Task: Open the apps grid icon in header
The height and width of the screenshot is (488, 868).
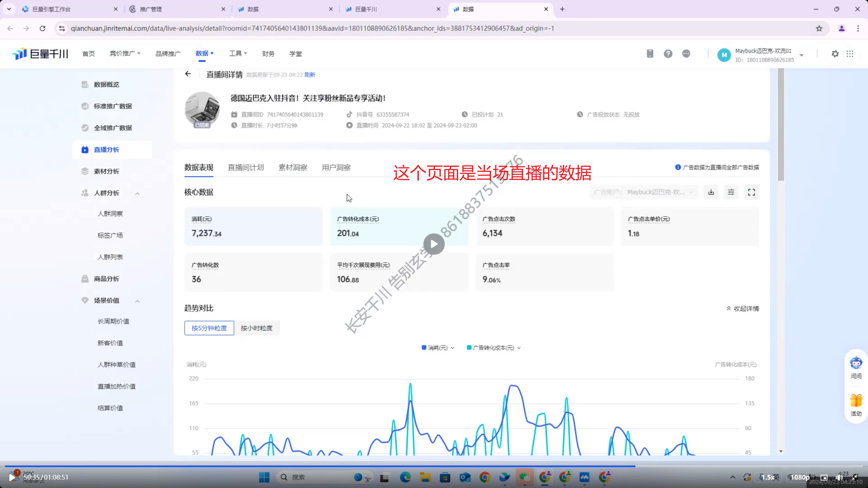Action: point(850,54)
